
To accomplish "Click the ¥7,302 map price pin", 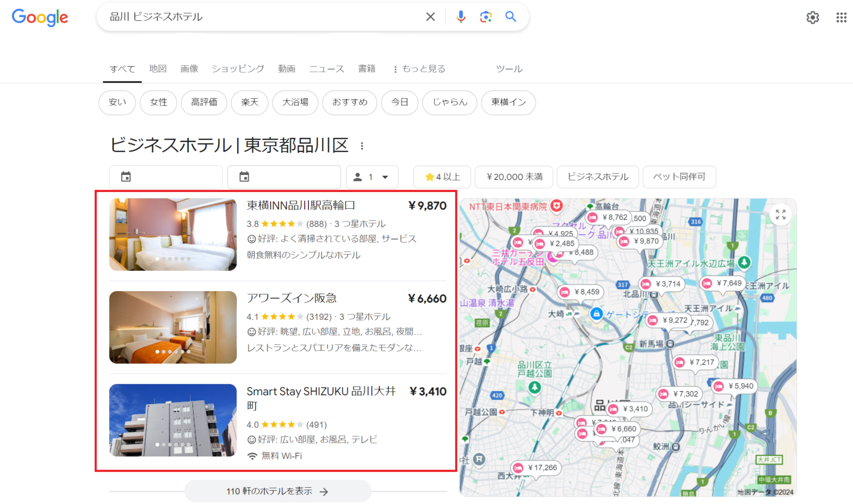I will 679,394.
